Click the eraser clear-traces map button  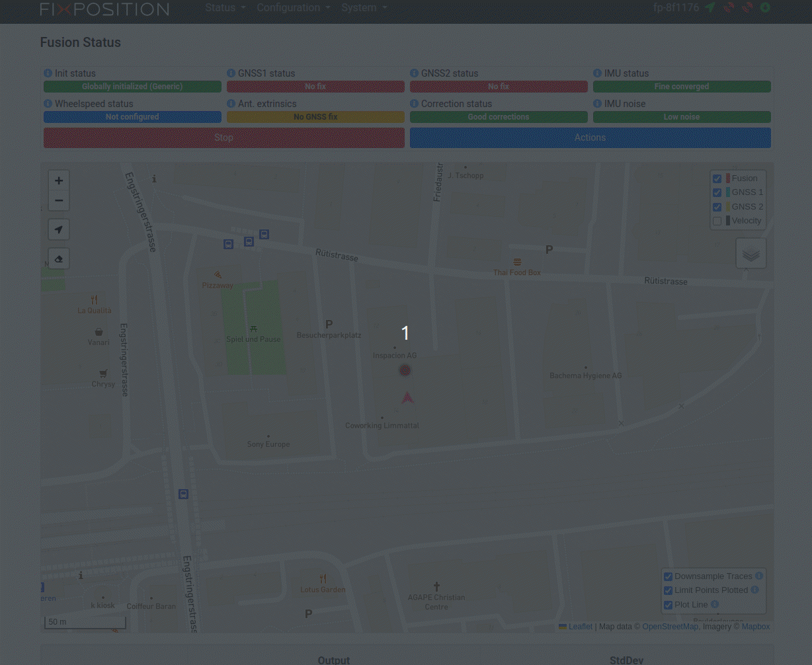click(59, 258)
